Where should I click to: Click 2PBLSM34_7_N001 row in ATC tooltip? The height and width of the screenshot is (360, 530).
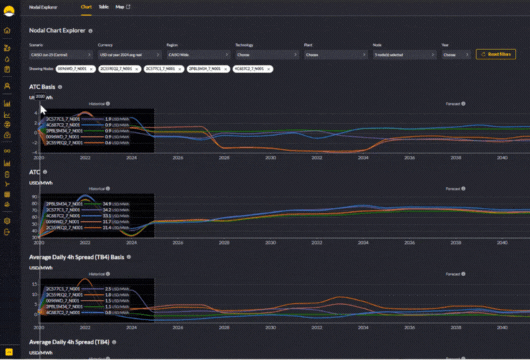click(x=87, y=204)
